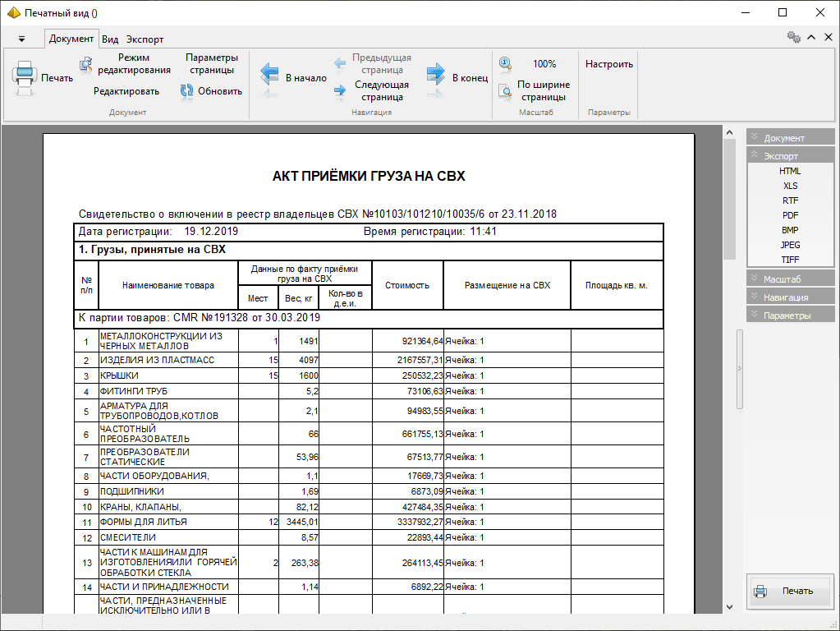The image size is (840, 631).
Task: Export document as HTML
Action: tap(790, 171)
